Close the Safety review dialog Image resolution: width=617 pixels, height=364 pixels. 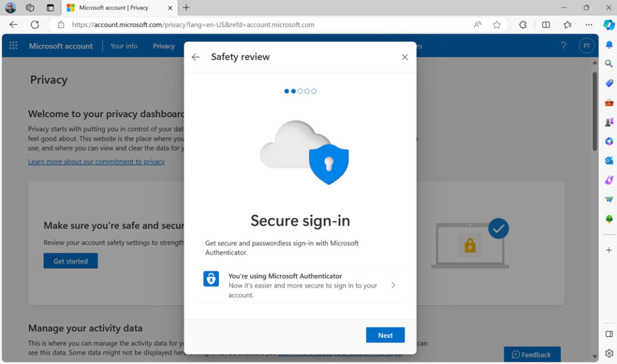pos(404,57)
